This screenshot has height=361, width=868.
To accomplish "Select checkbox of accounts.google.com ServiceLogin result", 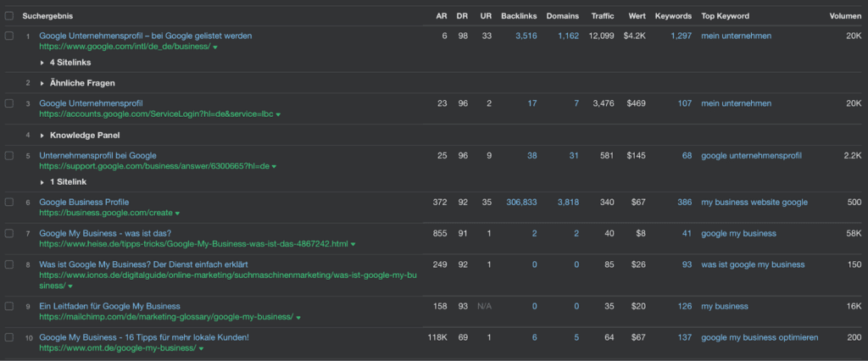I will point(8,103).
